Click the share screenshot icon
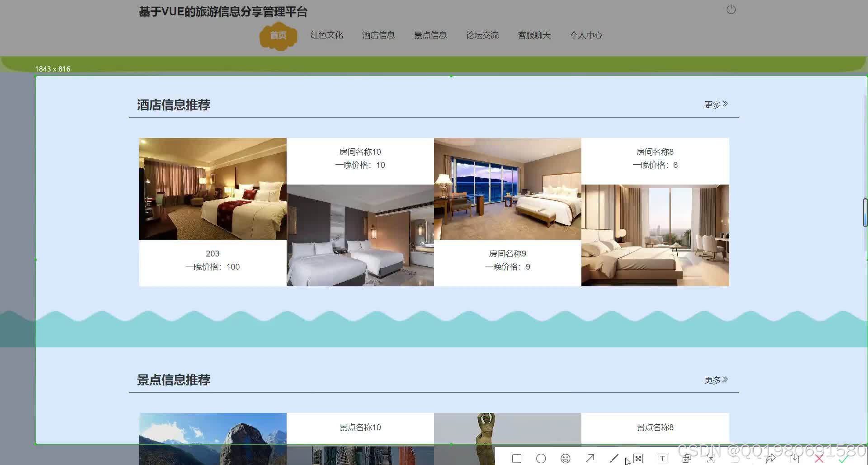This screenshot has height=465, width=868. 770,458
